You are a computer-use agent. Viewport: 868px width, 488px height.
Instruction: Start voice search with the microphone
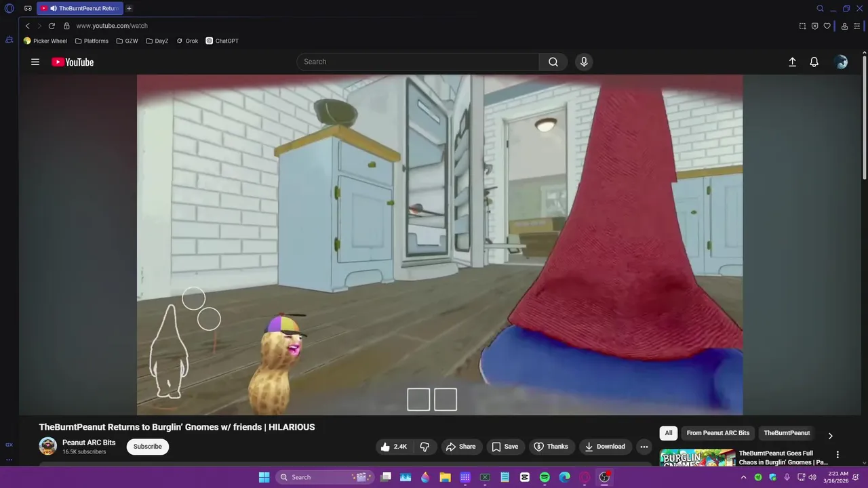tap(584, 62)
